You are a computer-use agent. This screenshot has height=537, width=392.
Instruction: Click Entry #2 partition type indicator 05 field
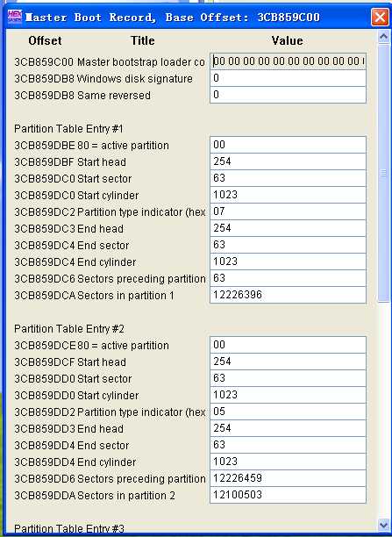coord(288,412)
